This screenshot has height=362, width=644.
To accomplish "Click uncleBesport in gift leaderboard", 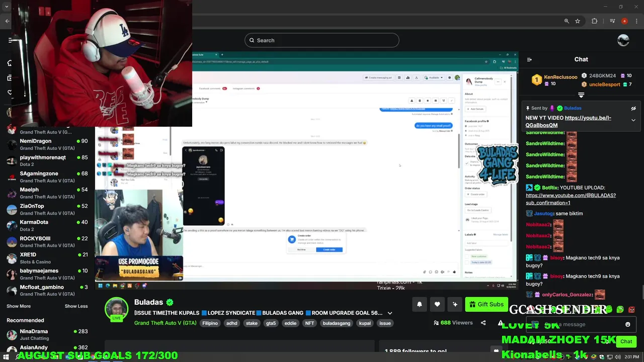I will (605, 84).
